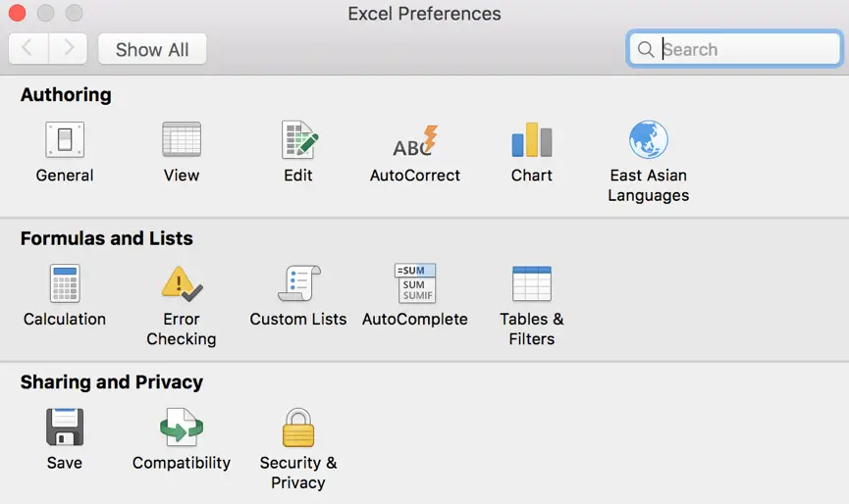Open Calculation preferences
Image resolution: width=849 pixels, height=504 pixels.
pos(65,284)
